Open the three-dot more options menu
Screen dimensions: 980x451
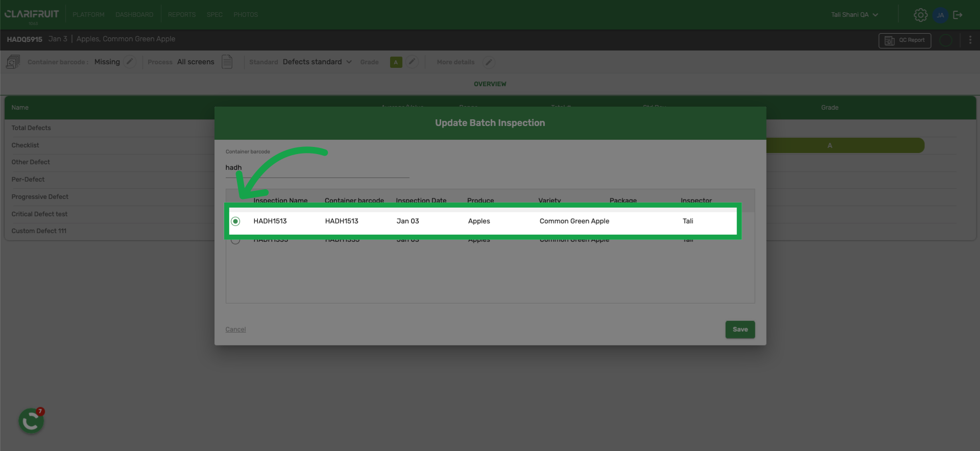point(970,40)
